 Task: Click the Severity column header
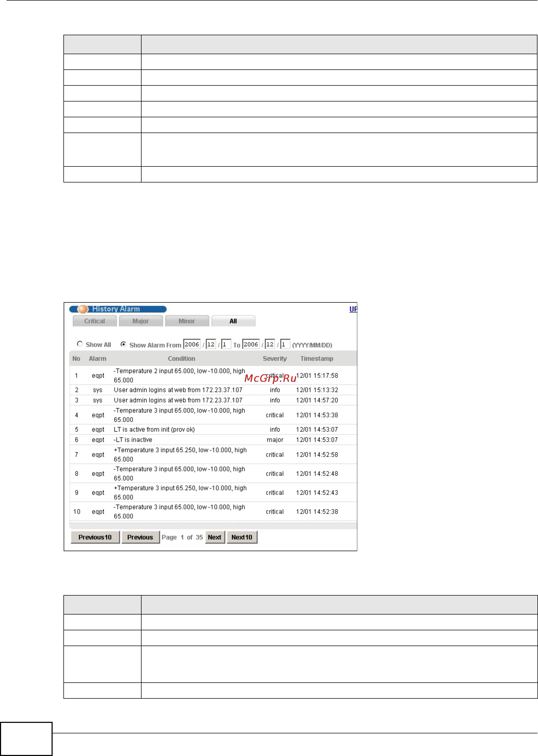[x=275, y=358]
